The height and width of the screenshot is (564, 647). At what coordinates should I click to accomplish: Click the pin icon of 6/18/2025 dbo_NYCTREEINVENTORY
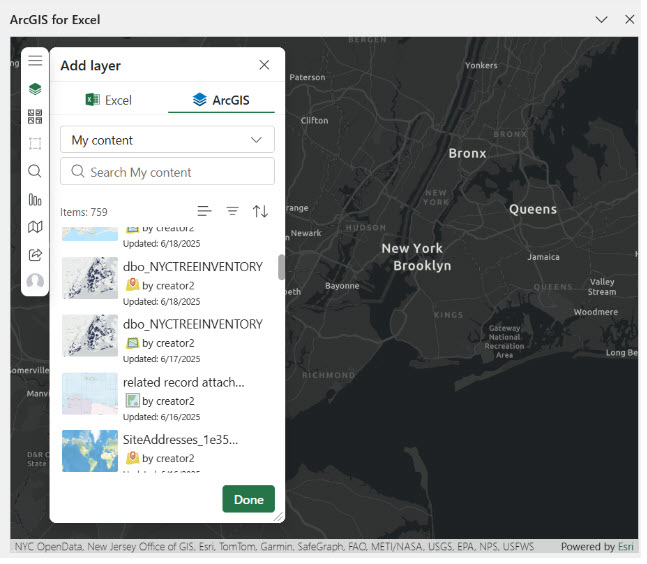(132, 284)
